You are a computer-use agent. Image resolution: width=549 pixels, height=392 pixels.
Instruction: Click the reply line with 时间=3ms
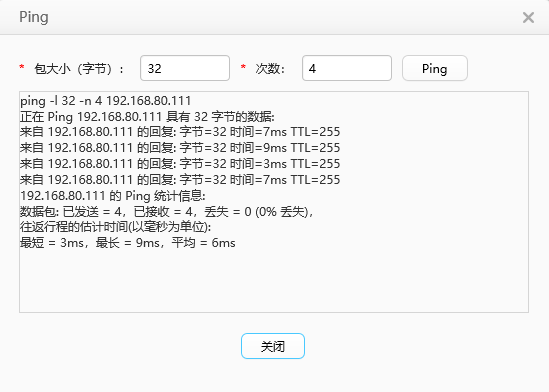[x=180, y=164]
